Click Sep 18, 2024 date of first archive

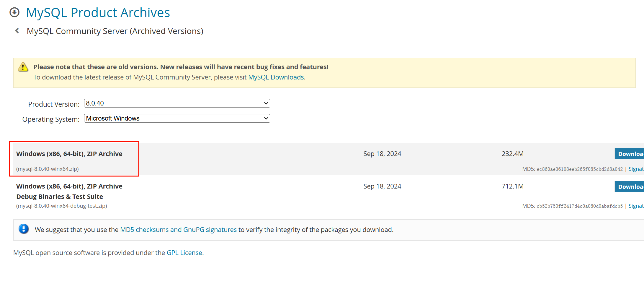click(382, 154)
